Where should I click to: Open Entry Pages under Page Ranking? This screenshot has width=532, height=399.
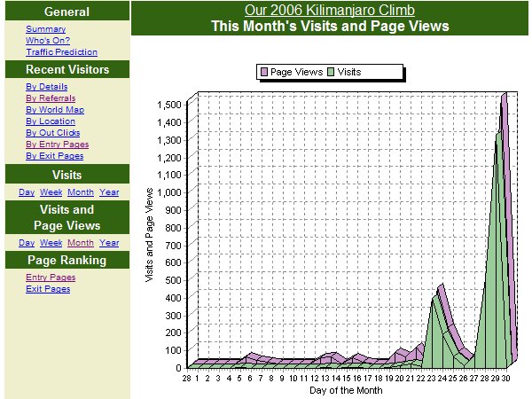coord(51,278)
